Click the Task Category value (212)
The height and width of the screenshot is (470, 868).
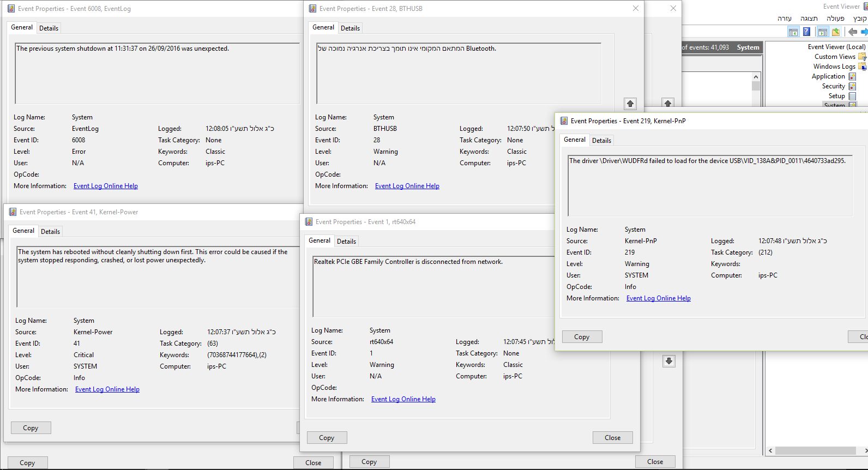pos(765,252)
